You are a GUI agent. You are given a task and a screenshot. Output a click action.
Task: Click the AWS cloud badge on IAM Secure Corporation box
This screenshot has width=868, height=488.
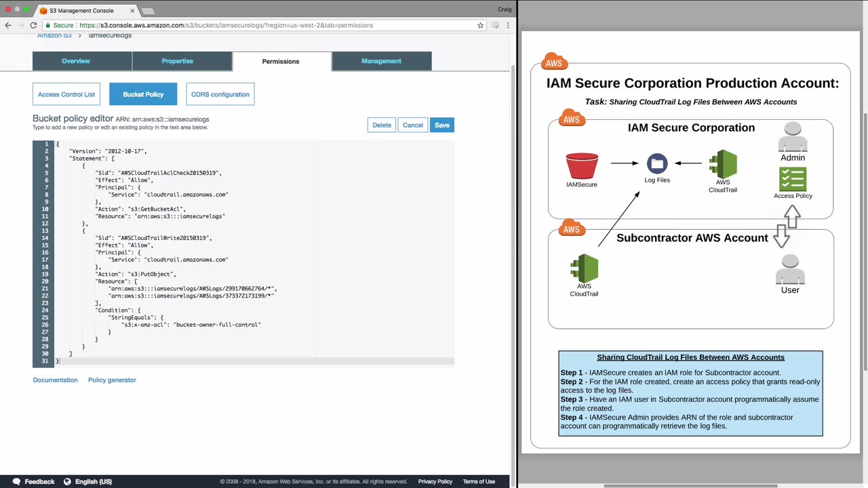[572, 117]
